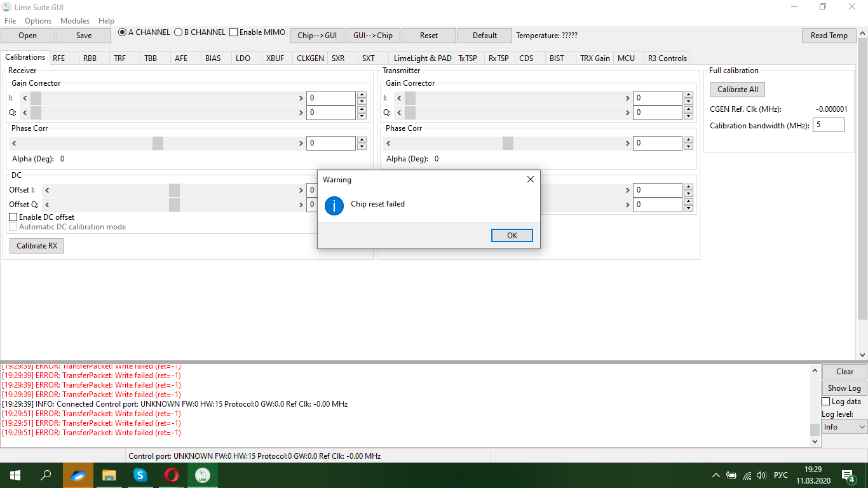Click the Lime Suite taskbar icon
The image size is (868, 488).
[202, 475]
